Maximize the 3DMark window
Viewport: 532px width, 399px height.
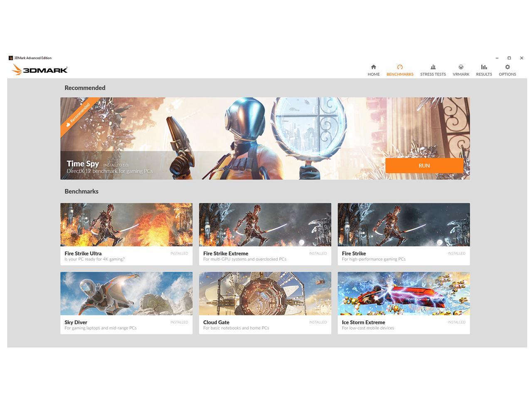coord(509,58)
